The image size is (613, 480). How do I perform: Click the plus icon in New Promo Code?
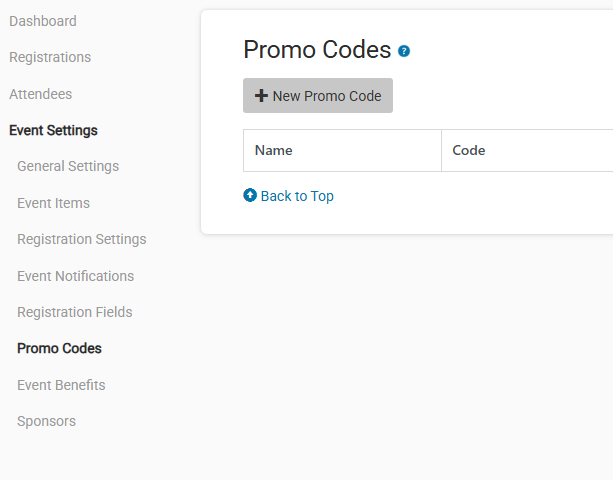pos(261,96)
